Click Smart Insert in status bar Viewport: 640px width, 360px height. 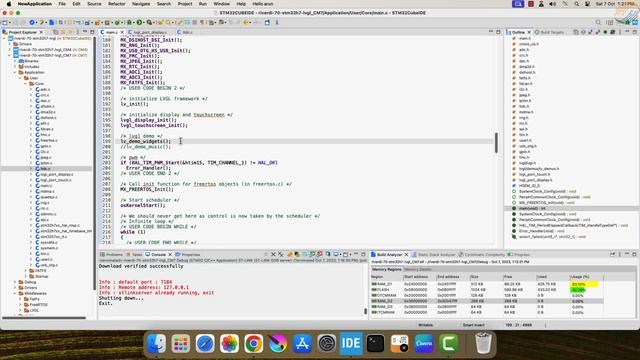click(x=473, y=325)
